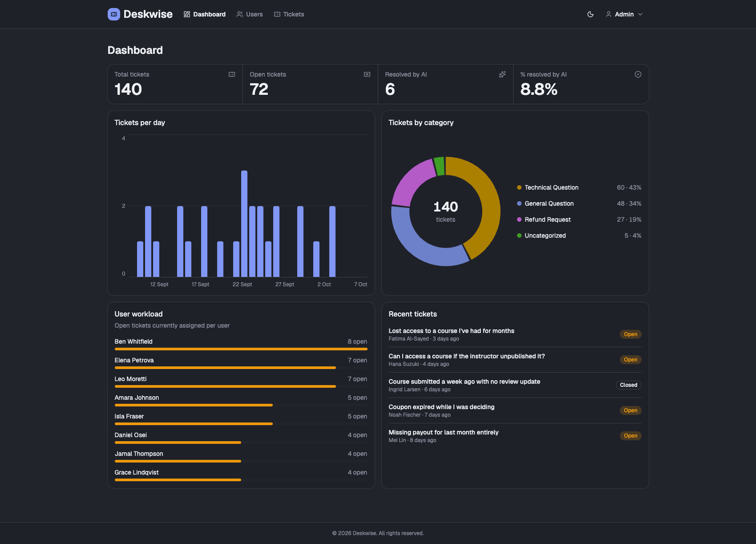Click the Users nav people icon
The height and width of the screenshot is (544, 756).
point(240,14)
